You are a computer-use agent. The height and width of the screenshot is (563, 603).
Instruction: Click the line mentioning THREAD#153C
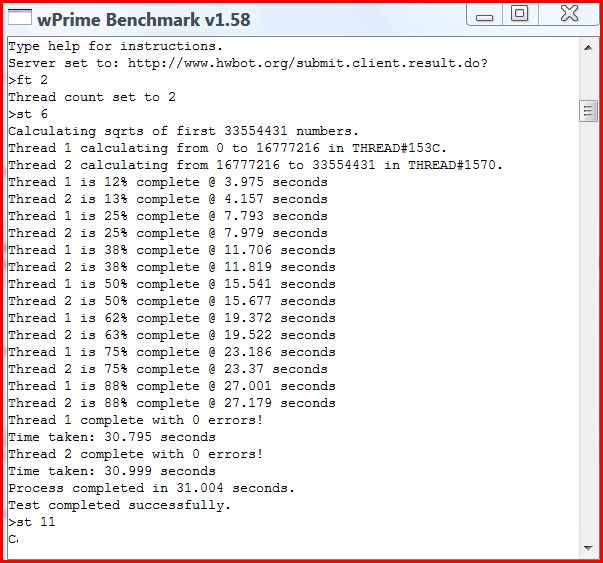pyautogui.click(x=228, y=148)
